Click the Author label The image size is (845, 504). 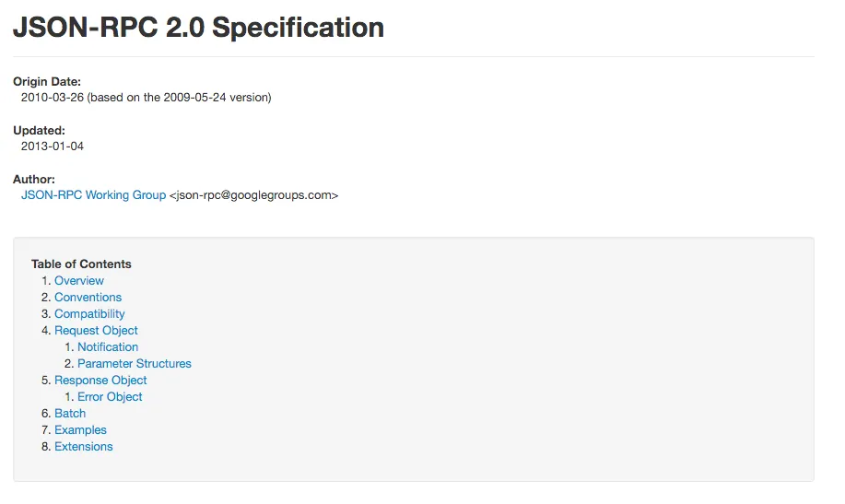coord(34,179)
